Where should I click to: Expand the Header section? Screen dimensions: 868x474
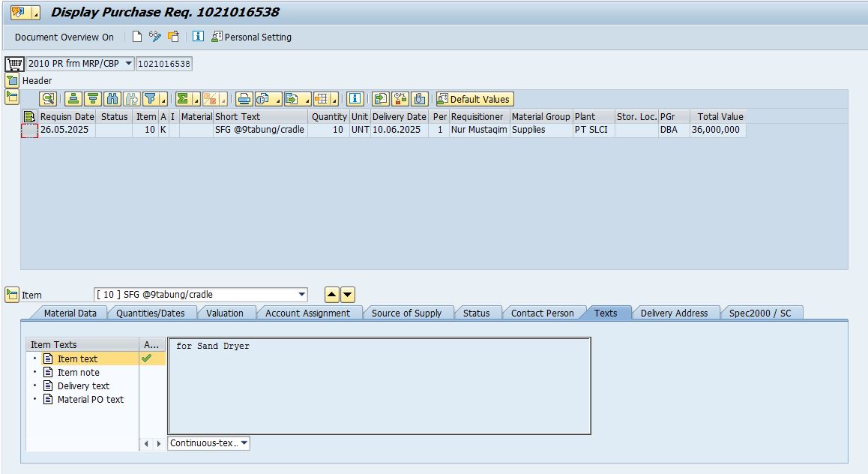(x=12, y=80)
